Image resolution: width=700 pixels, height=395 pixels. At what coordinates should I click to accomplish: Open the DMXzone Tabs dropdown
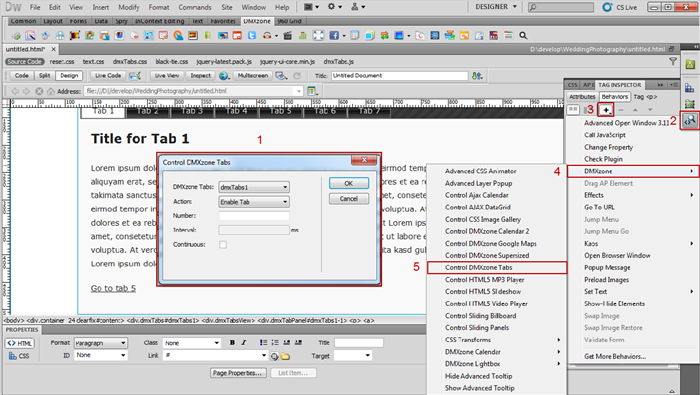click(x=254, y=187)
